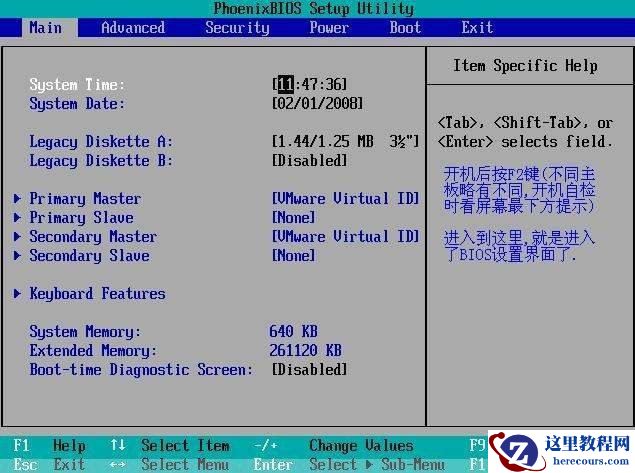Screen dimensions: 635x473
Task: Click the System Time label
Action: coord(77,85)
